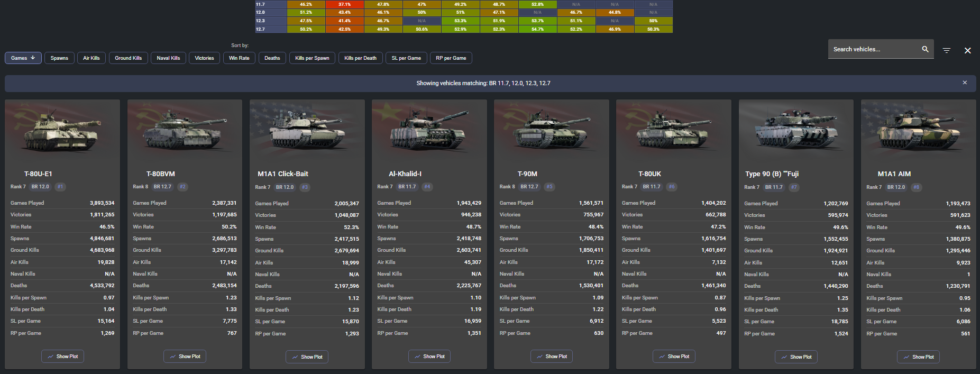Sort vehicles by Win Rate
Screen dimensions: 980x374
(x=239, y=58)
